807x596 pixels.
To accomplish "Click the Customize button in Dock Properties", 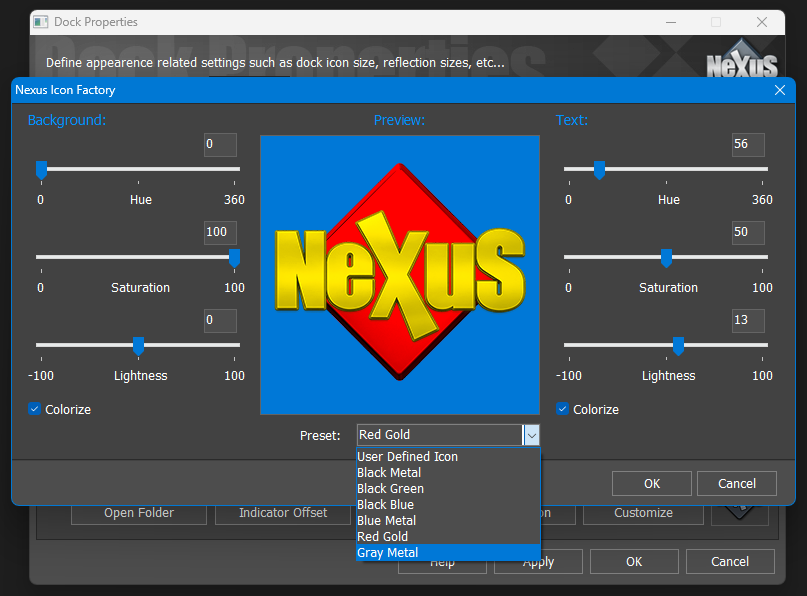I will [x=643, y=513].
